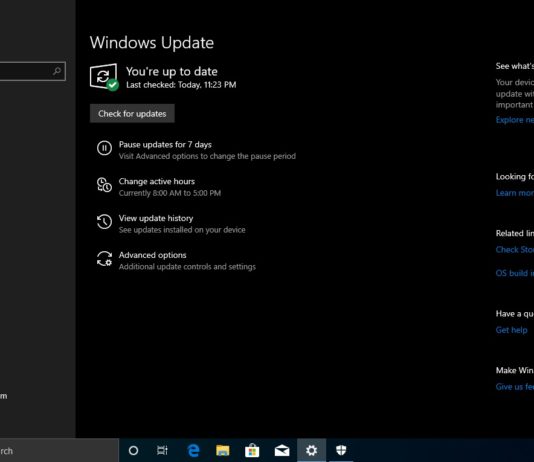Click 'Currently 8:00 AM to 5:00 PM' text
This screenshot has width=534, height=462.
click(x=170, y=193)
